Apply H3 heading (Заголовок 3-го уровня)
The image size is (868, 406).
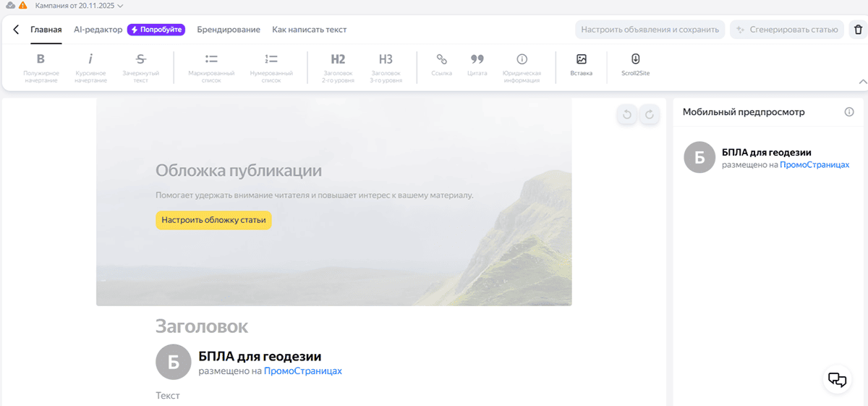(x=386, y=67)
